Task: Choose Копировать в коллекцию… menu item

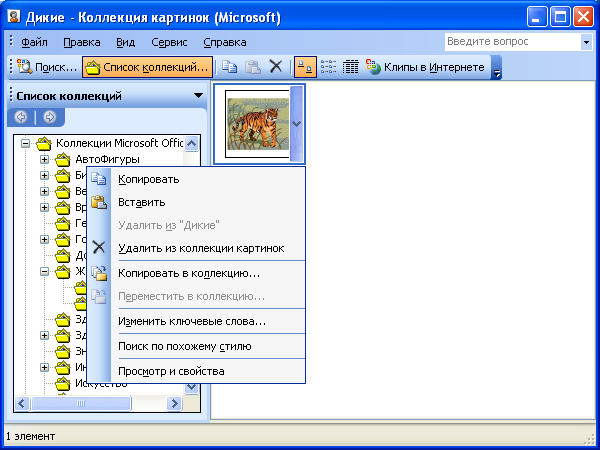Action: [x=189, y=273]
